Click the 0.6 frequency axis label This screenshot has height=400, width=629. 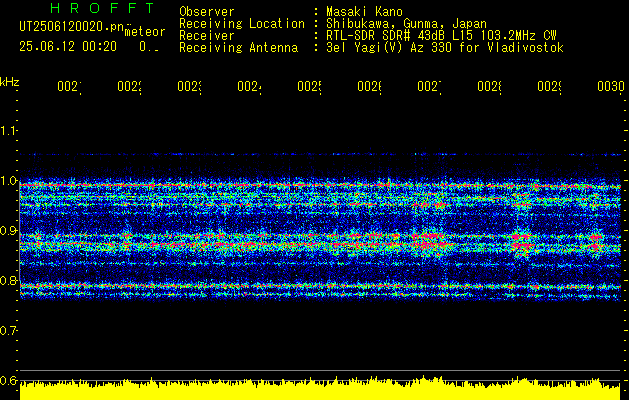point(8,380)
